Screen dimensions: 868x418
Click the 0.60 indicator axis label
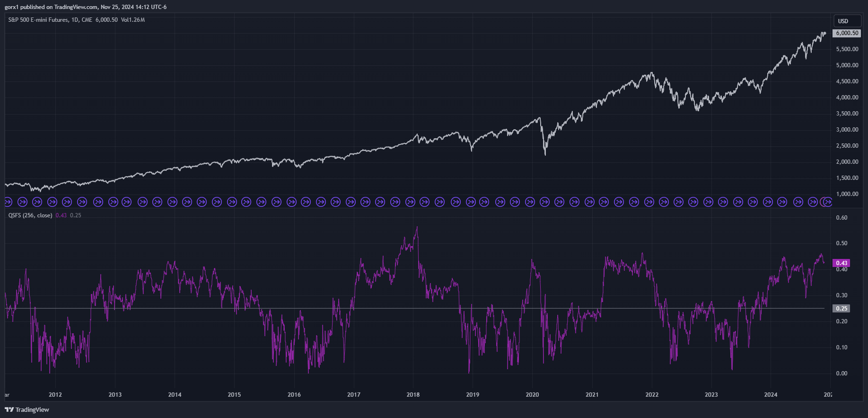(842, 218)
